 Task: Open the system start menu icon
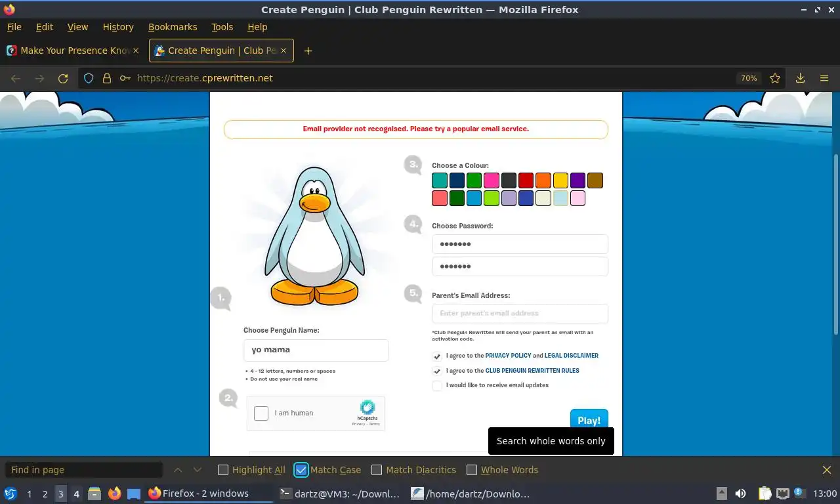[x=10, y=493]
